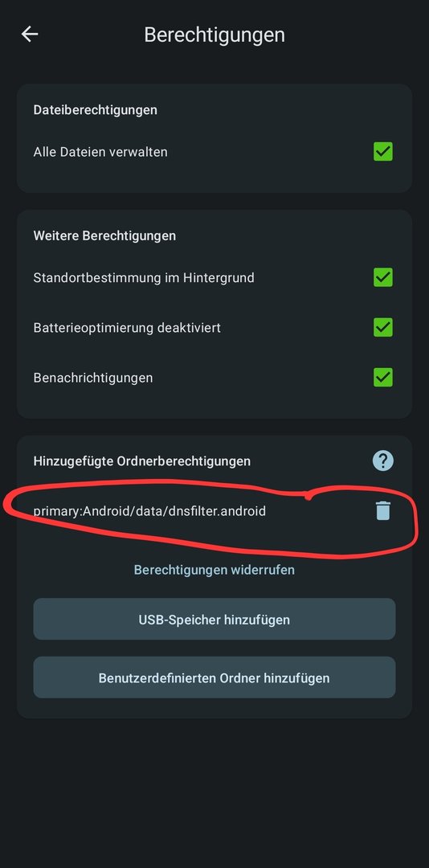Tap the Berechtigungen page title

(x=214, y=35)
